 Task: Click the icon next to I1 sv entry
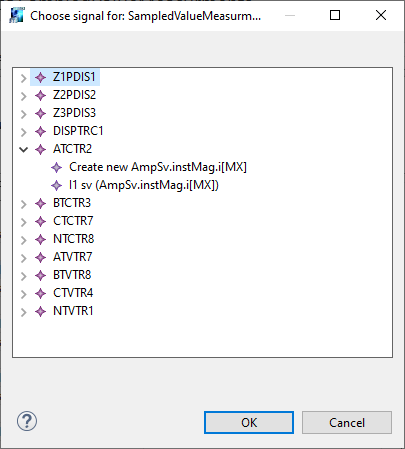point(56,185)
